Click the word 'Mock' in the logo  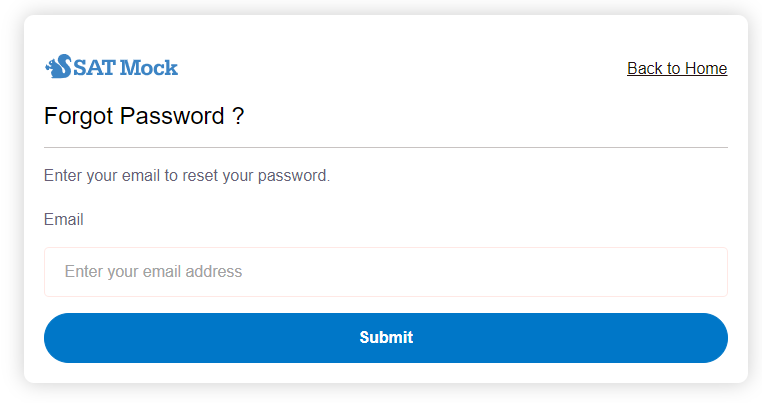click(x=149, y=68)
